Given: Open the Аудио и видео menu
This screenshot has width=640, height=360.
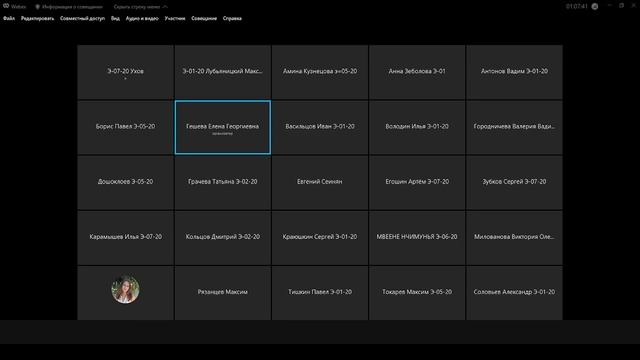Looking at the screenshot, I should coord(142,18).
